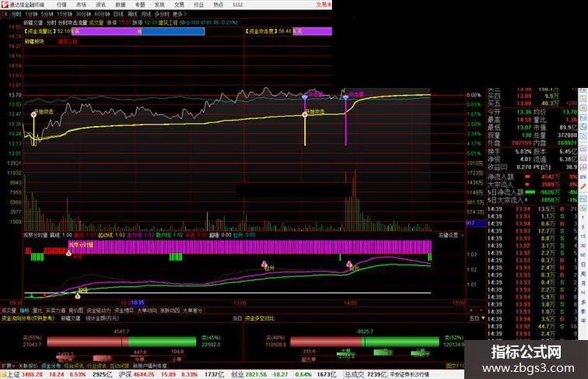
Task: Click the first 开始攻击 marker near the open
Action: (34, 115)
